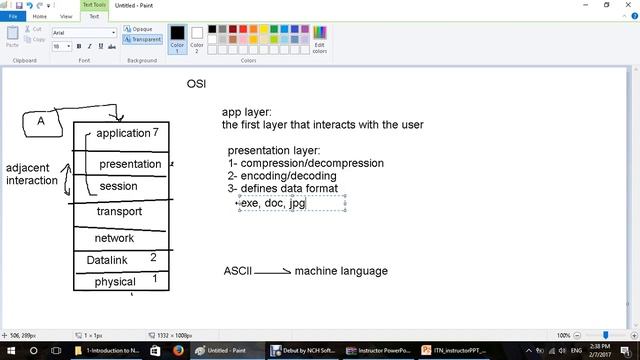Open the File menu
This screenshot has height=360, width=640.
point(13,16)
